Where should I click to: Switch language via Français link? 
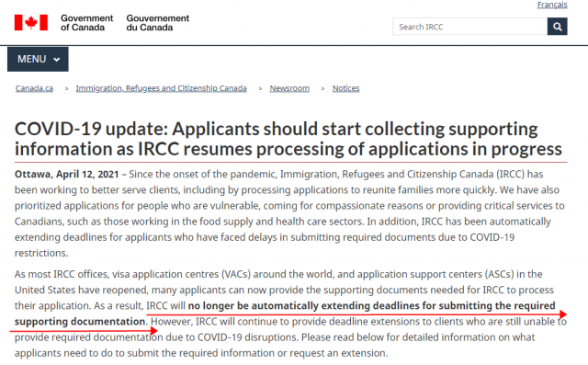click(552, 5)
